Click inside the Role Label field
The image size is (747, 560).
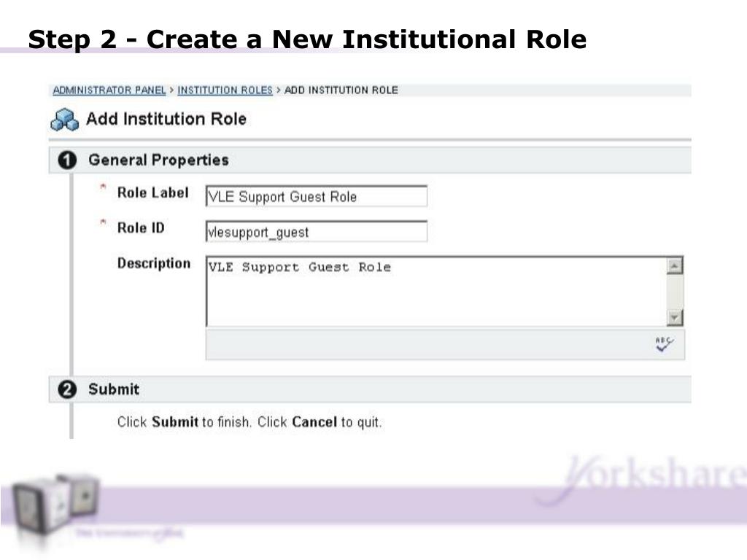(317, 196)
